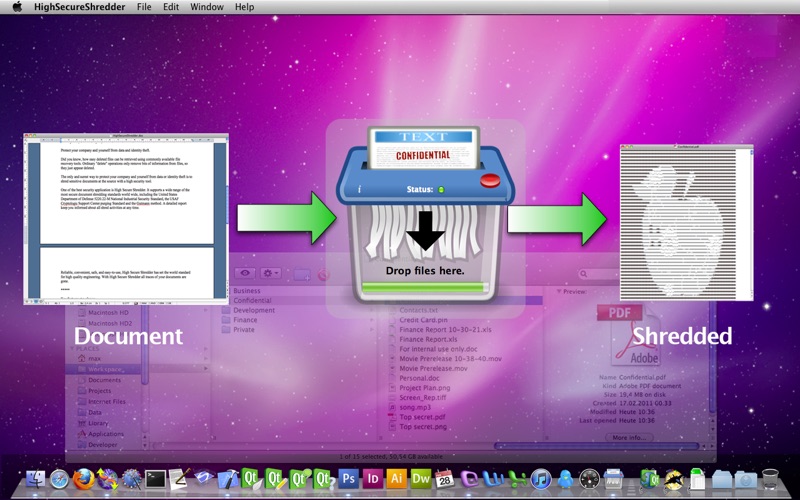Launch Xcode hammer icon in the Dock
Viewport: 800px width, 500px height.
click(227, 480)
